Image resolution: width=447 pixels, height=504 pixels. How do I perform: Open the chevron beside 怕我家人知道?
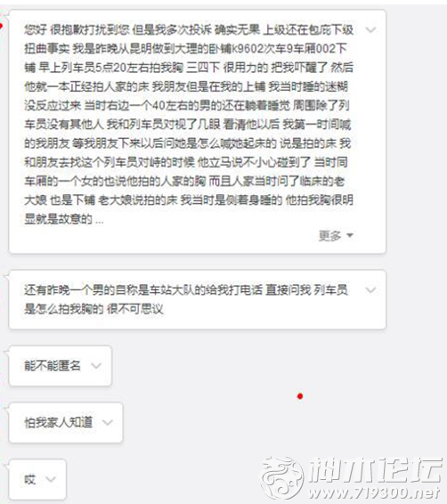[x=108, y=422]
